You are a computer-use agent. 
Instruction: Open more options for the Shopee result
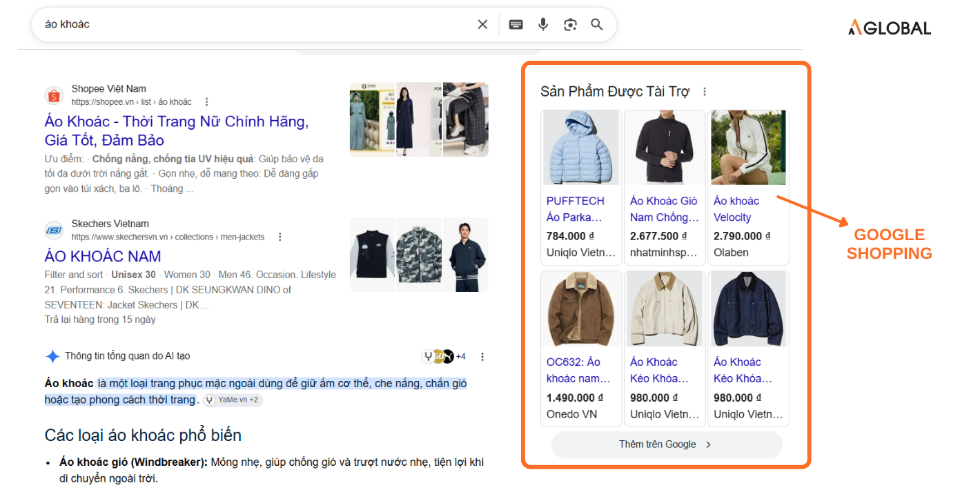[x=206, y=101]
